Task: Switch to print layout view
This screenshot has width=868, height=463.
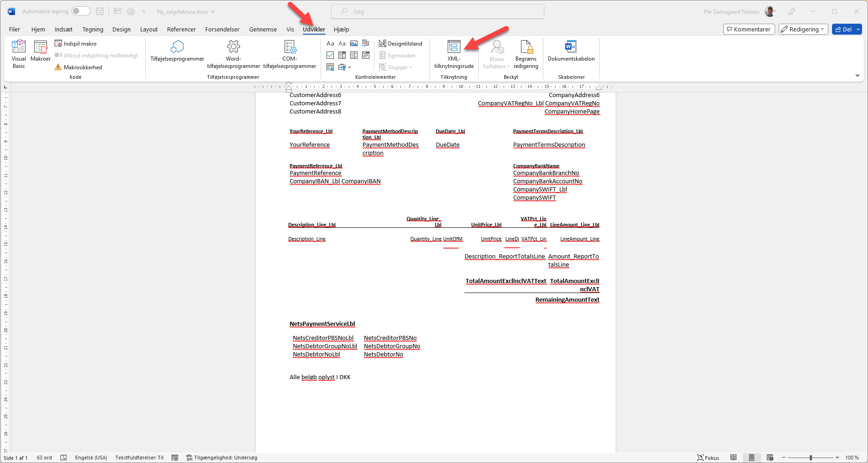Action: (x=751, y=458)
